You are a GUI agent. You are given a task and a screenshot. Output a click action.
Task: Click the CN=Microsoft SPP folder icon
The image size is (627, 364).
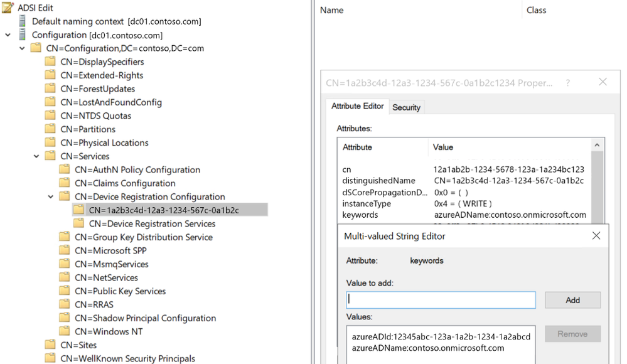(x=64, y=250)
